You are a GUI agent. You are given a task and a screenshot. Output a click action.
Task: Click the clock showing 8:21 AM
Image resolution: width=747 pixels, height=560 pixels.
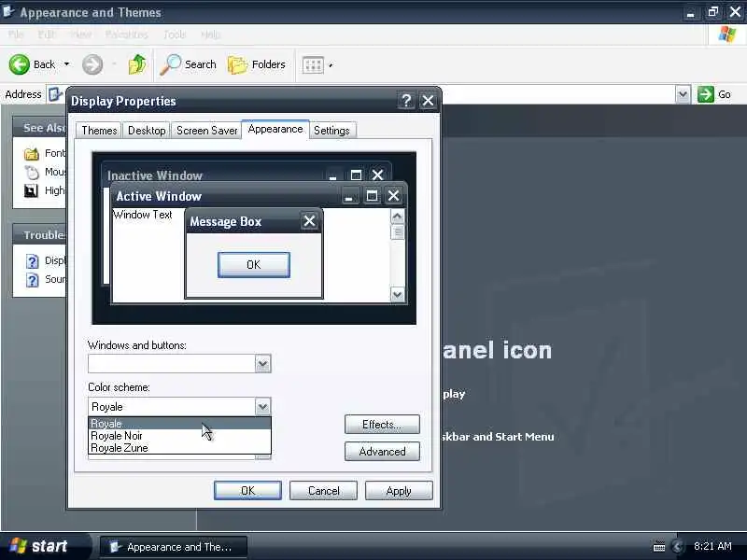[712, 546]
